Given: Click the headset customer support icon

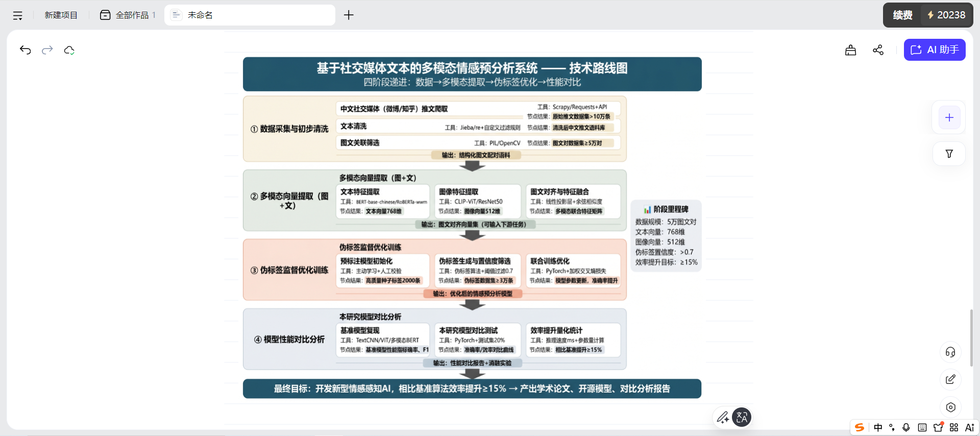Looking at the screenshot, I should 950,352.
